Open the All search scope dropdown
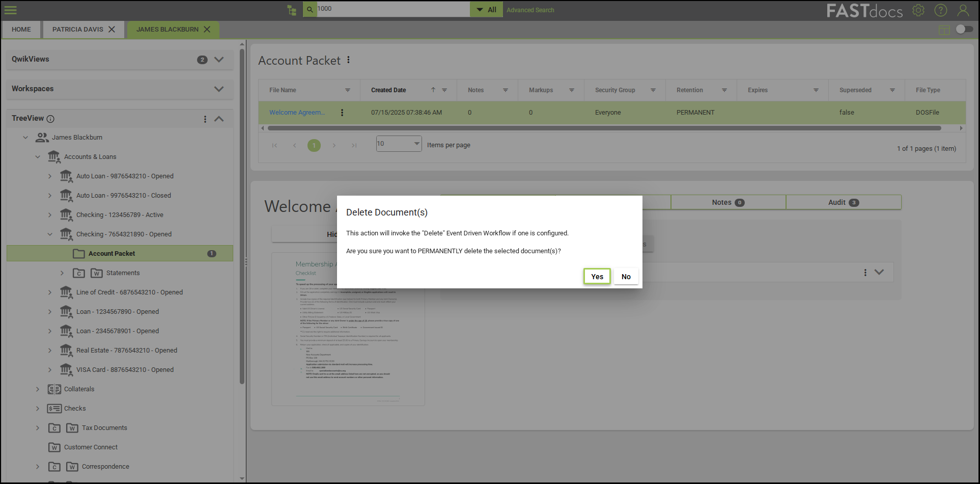The width and height of the screenshot is (980, 484). (x=486, y=10)
